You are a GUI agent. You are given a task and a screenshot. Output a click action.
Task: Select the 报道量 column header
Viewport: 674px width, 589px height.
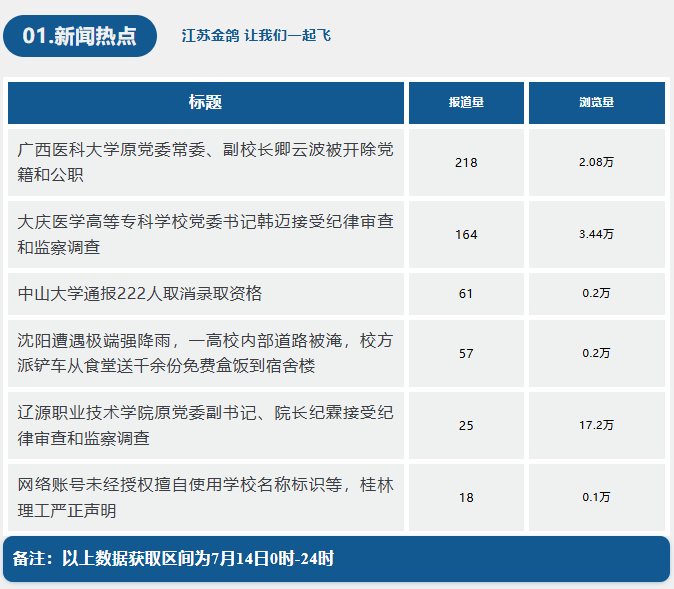(466, 103)
